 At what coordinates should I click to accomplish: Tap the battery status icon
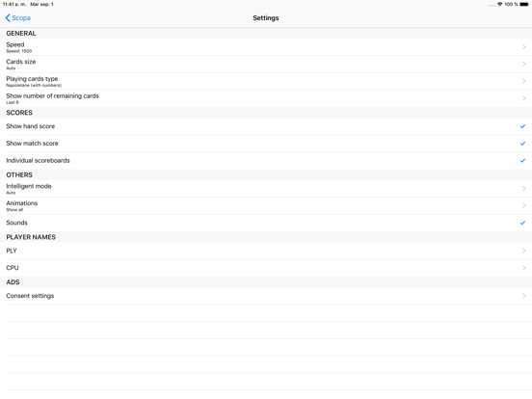524,4
